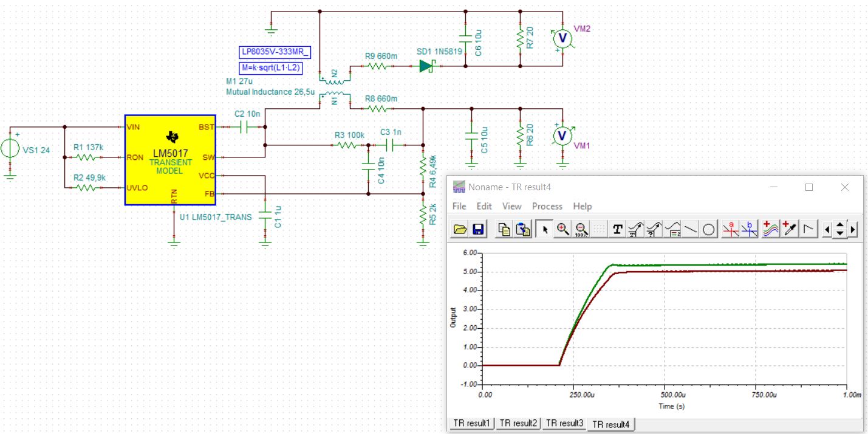Insert a legend with the legend icon

point(672,229)
